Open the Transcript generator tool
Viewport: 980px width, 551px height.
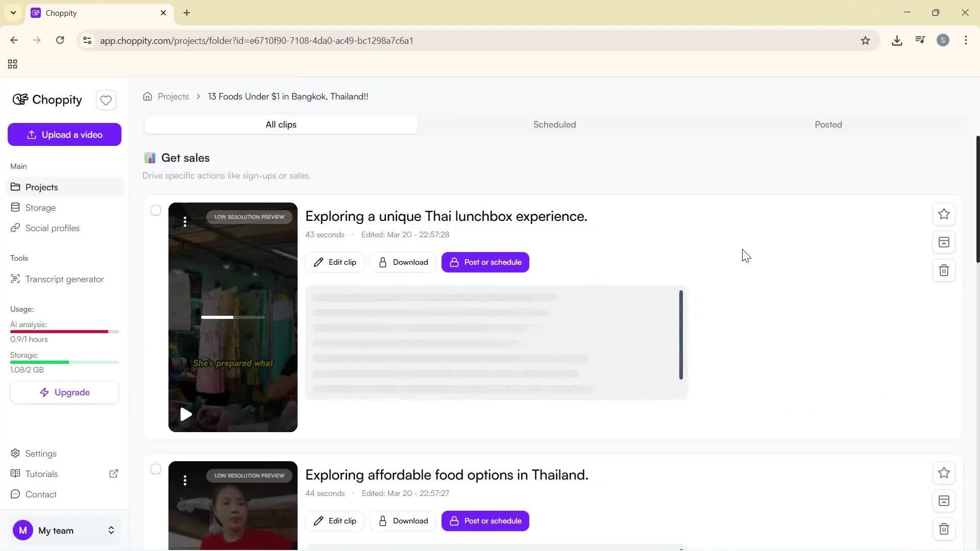click(x=64, y=279)
